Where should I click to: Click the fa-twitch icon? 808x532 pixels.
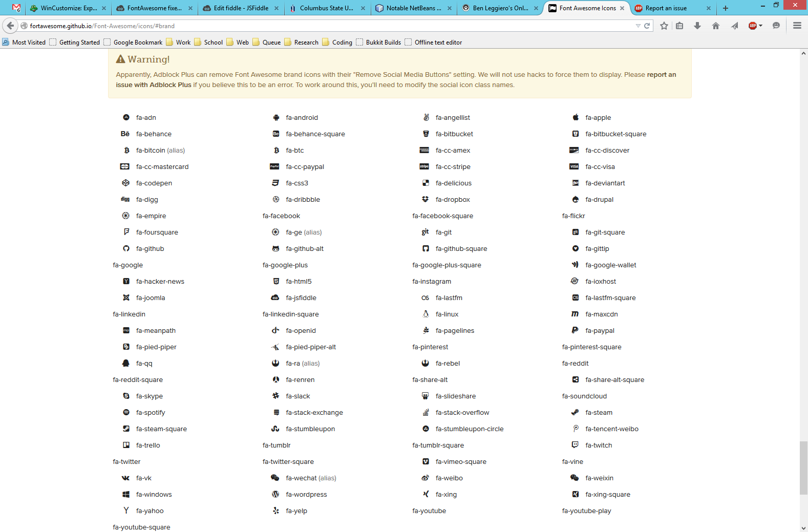click(x=575, y=445)
